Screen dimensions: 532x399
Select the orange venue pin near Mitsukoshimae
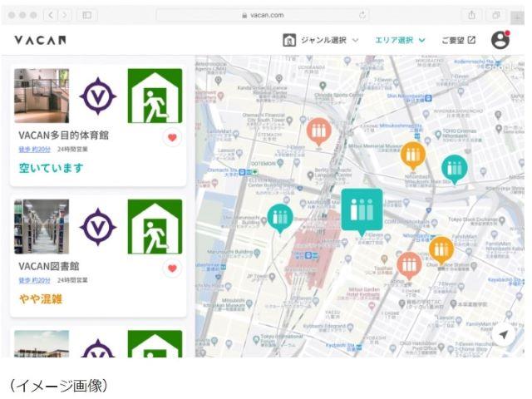412,154
